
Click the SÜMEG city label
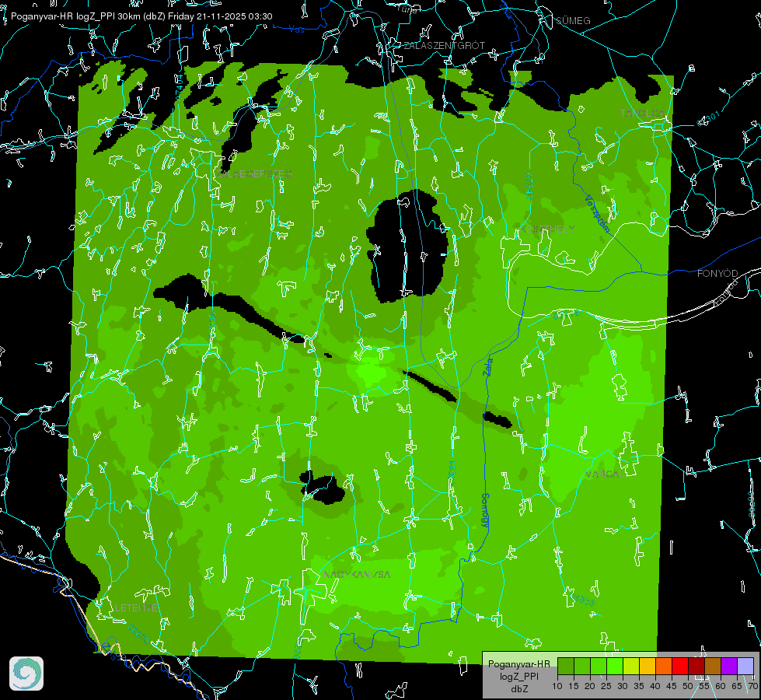573,20
